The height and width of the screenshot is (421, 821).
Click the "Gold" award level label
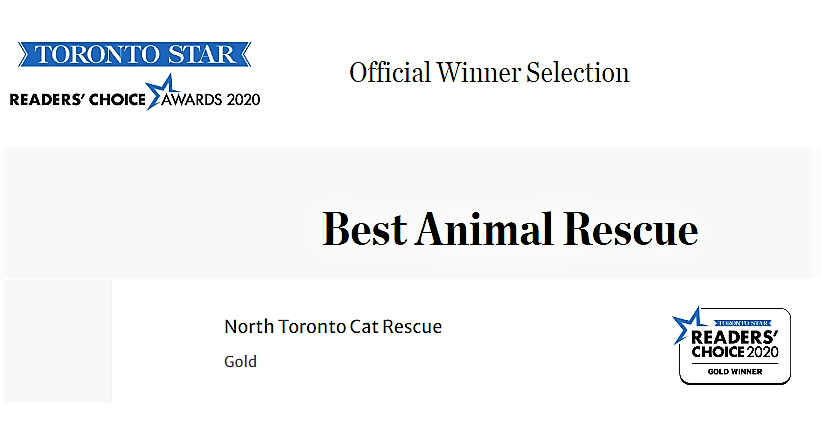[240, 362]
